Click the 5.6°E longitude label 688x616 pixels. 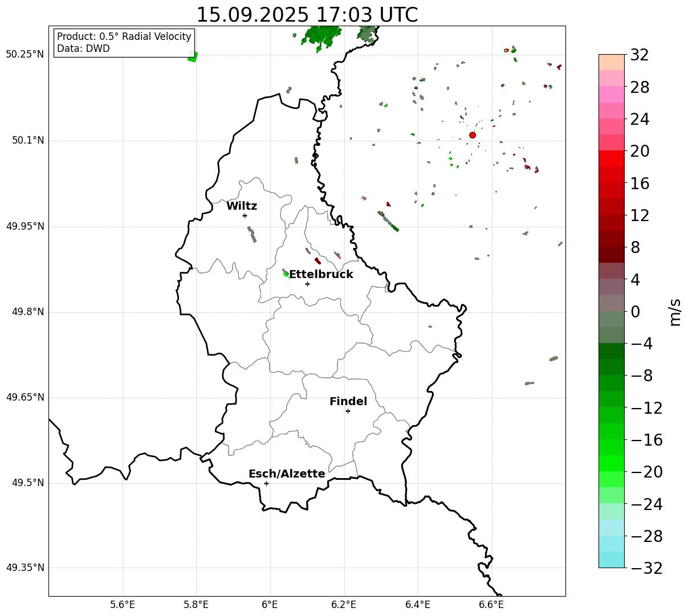123,605
